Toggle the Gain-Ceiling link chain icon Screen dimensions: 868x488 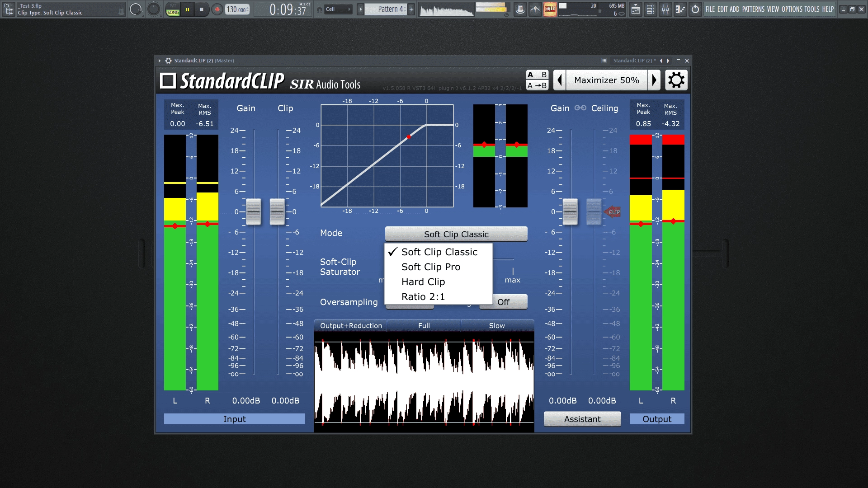(580, 108)
